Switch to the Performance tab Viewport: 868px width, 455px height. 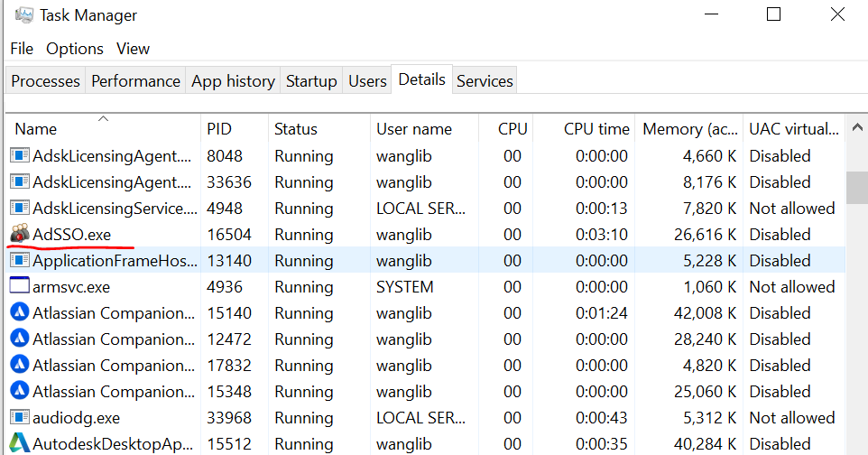click(x=135, y=81)
